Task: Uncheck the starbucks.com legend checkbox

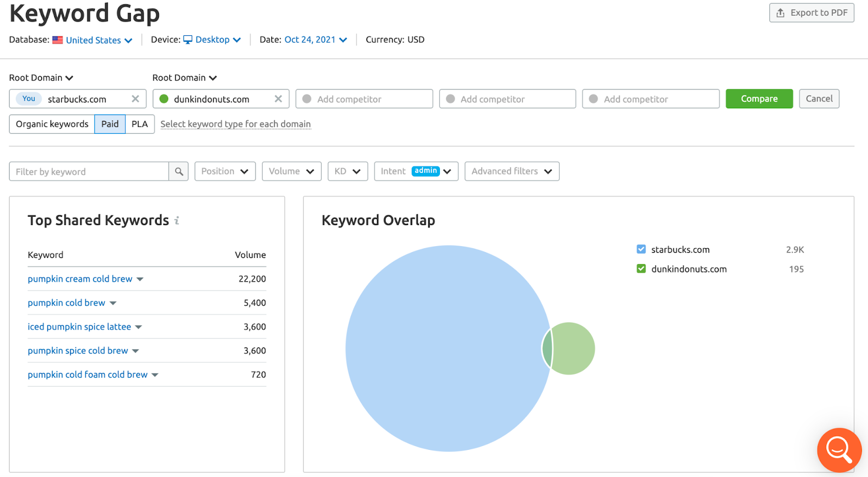Action: 641,249
